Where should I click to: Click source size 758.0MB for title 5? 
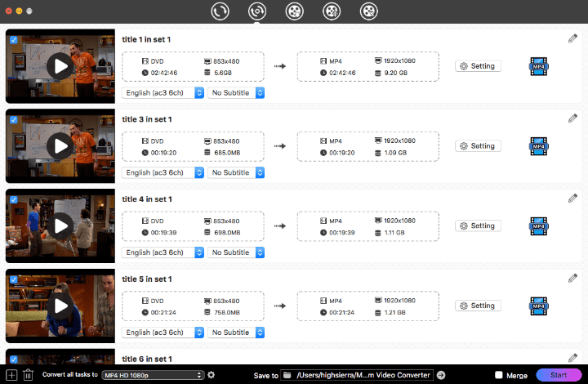[227, 312]
